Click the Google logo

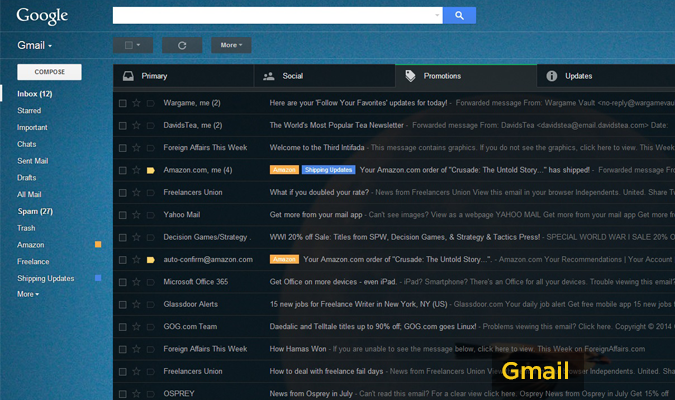[42, 16]
